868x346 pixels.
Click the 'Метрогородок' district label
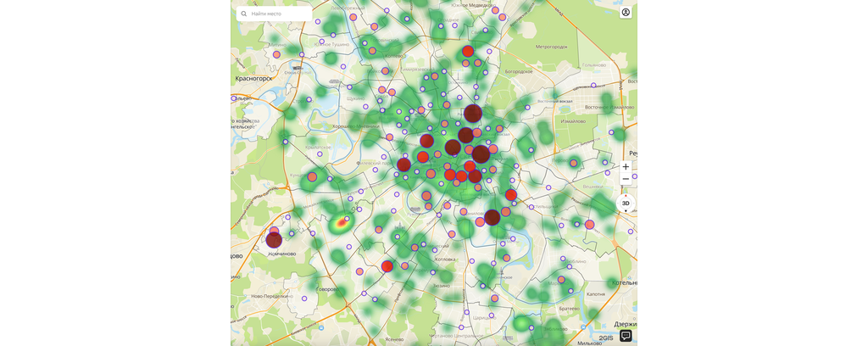(x=551, y=47)
